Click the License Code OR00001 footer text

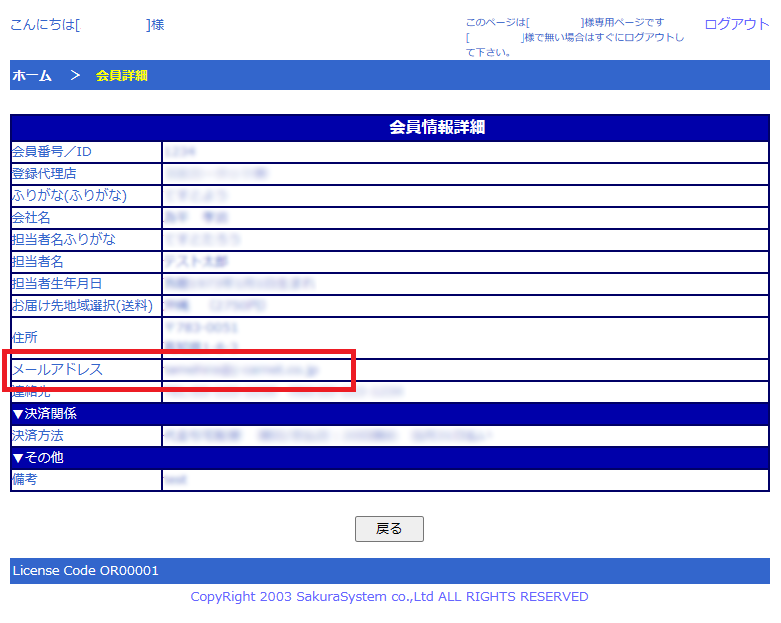point(85,571)
